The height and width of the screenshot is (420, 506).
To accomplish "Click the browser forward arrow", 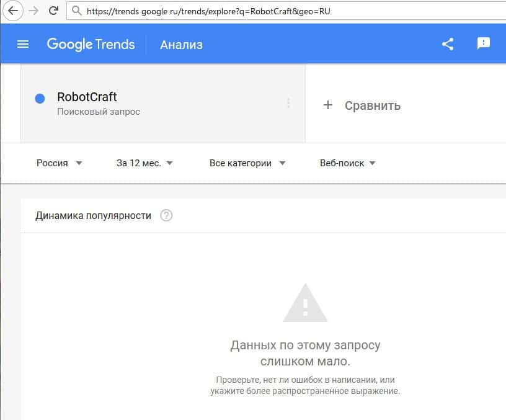I will tap(34, 11).
